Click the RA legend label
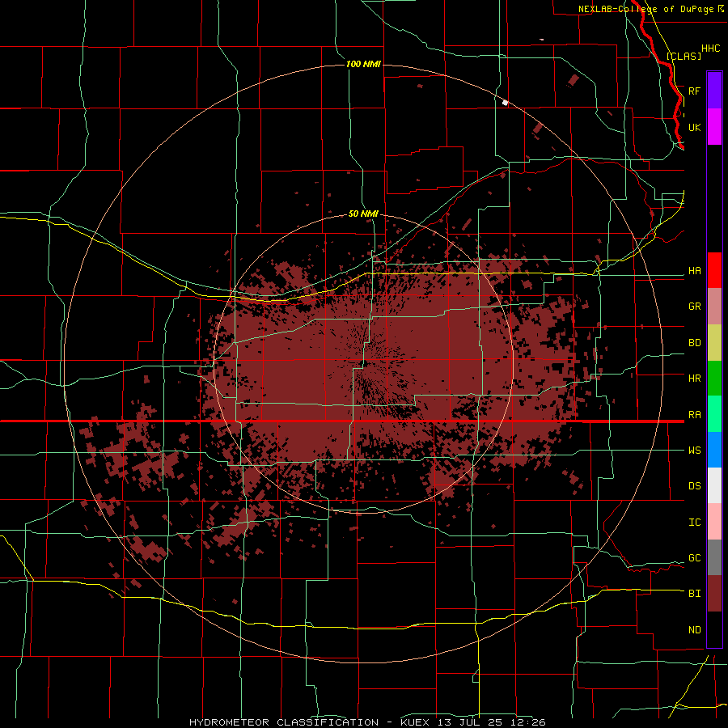The image size is (728, 728). 694,415
